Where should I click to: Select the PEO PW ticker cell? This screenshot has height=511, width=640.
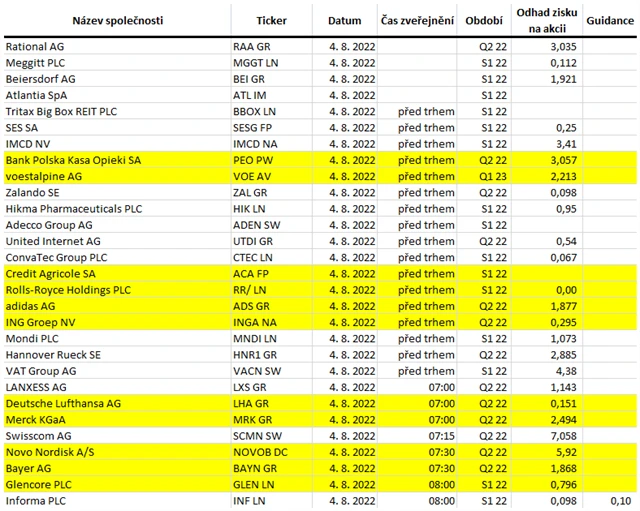pos(255,160)
